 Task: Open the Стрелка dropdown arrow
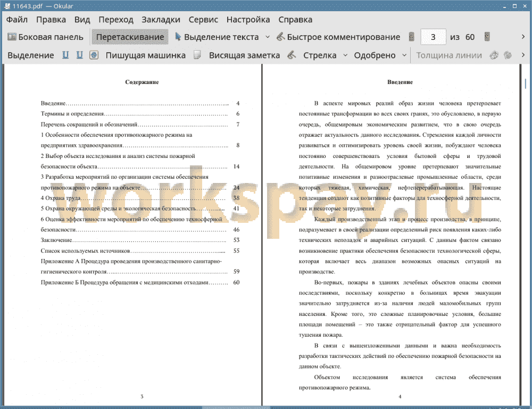point(345,55)
